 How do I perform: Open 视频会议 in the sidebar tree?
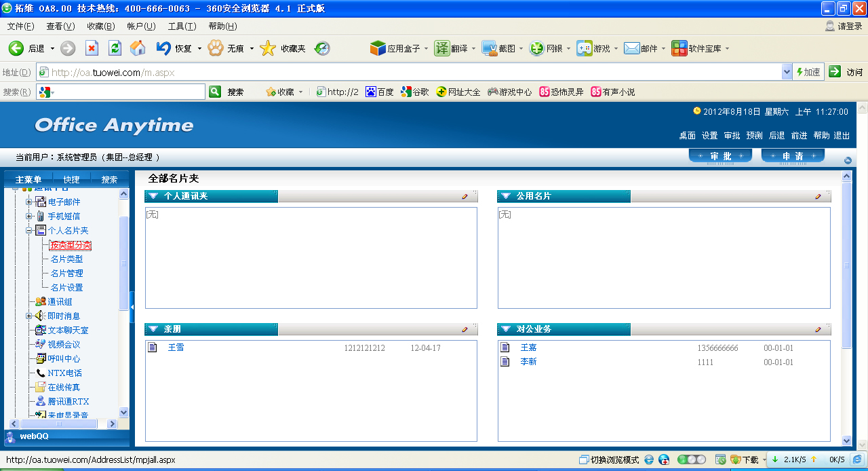pos(63,344)
